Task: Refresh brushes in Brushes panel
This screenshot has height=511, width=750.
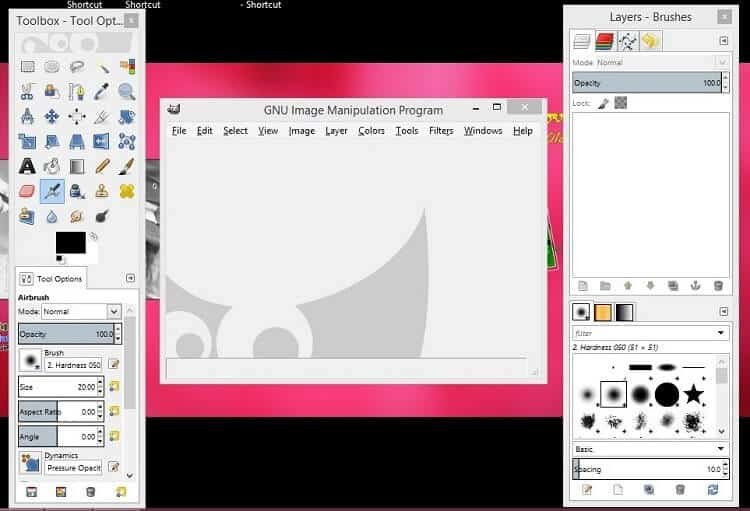Action: click(713, 489)
